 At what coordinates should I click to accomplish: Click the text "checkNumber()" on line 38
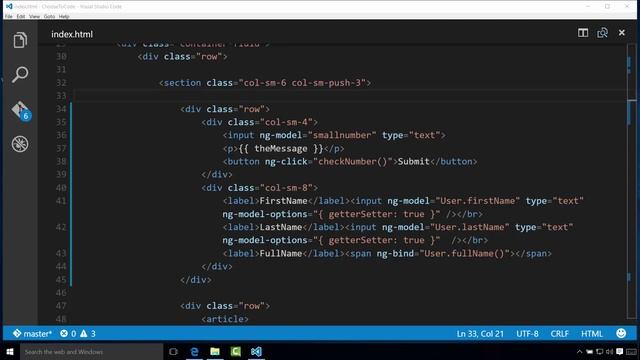(353, 162)
